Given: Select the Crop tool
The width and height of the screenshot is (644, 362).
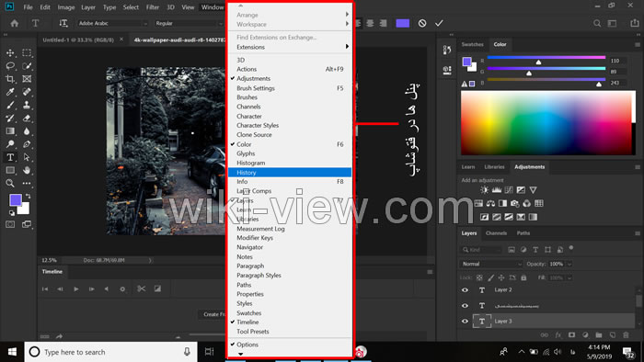Looking at the screenshot, I should [10, 79].
